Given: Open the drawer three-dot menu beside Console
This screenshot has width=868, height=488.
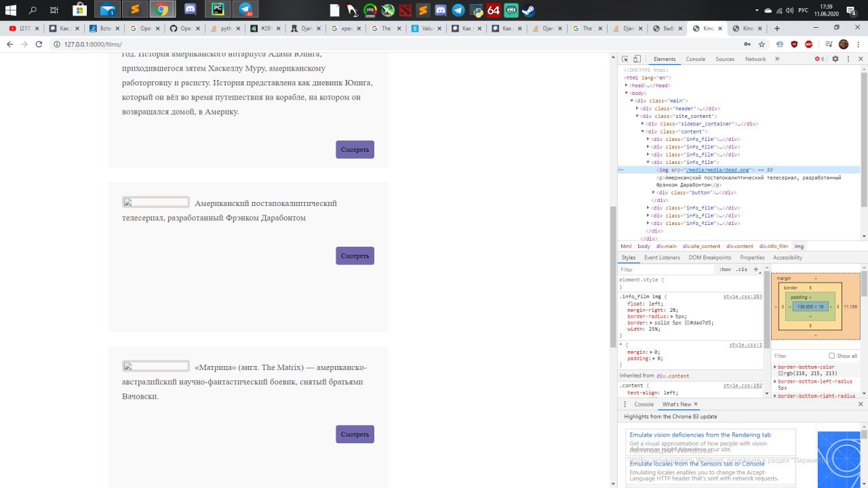Looking at the screenshot, I should 625,404.
